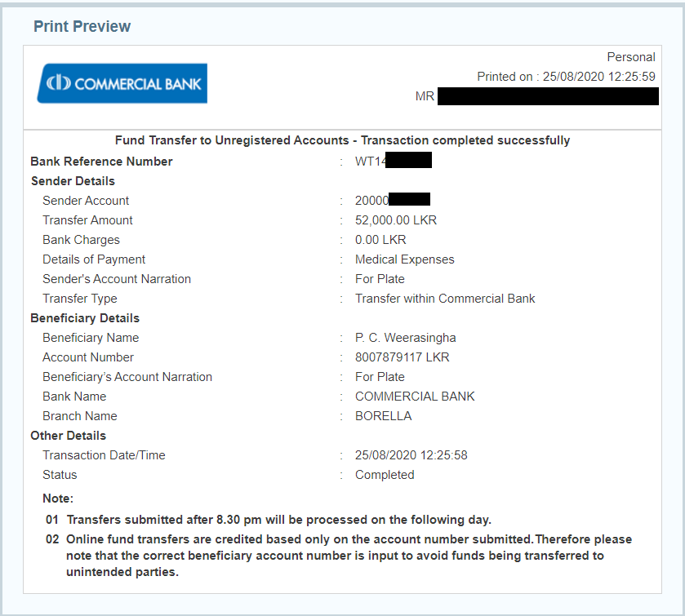685x616 pixels.
Task: Select 'For Plate' in the Beneficiary's Account Narration row
Action: (x=380, y=377)
